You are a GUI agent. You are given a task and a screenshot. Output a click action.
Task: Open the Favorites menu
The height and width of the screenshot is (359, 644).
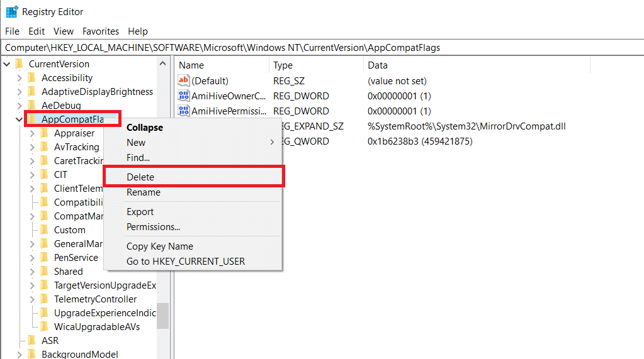point(101,31)
